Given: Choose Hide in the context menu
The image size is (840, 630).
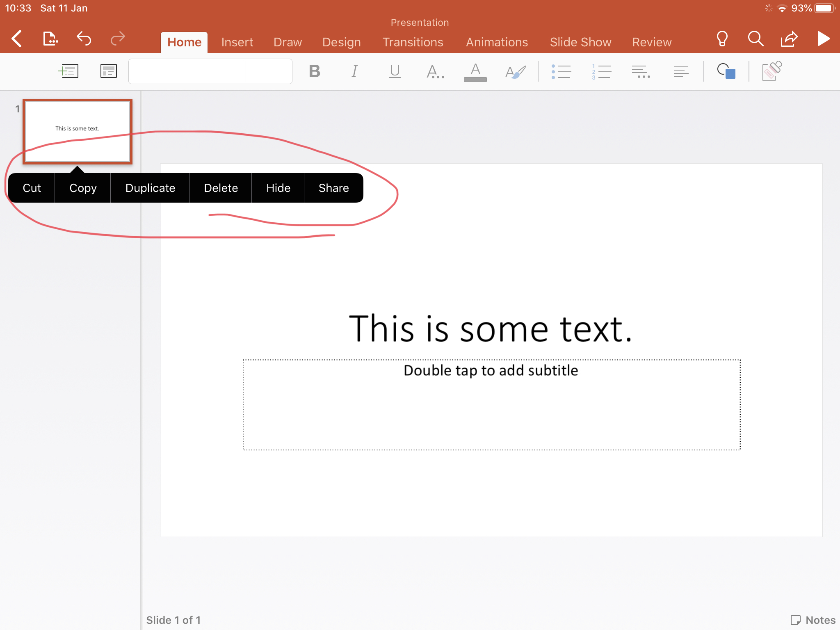Looking at the screenshot, I should pos(278,188).
